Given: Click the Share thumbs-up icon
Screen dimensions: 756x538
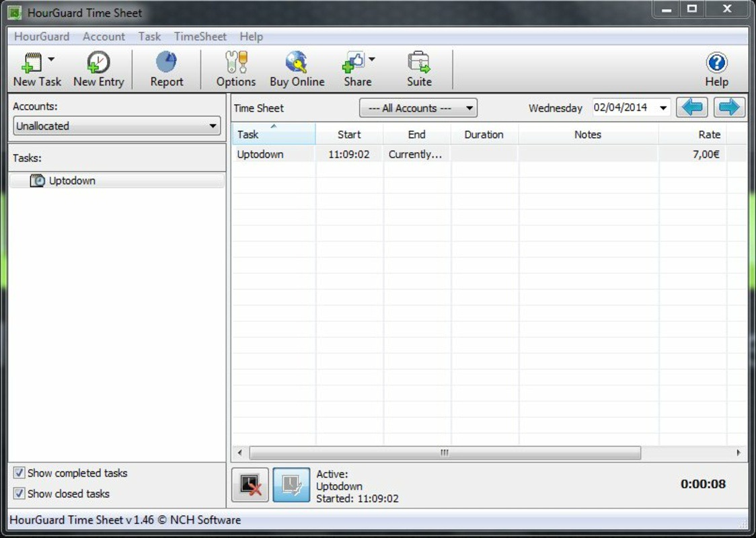Looking at the screenshot, I should tap(353, 63).
